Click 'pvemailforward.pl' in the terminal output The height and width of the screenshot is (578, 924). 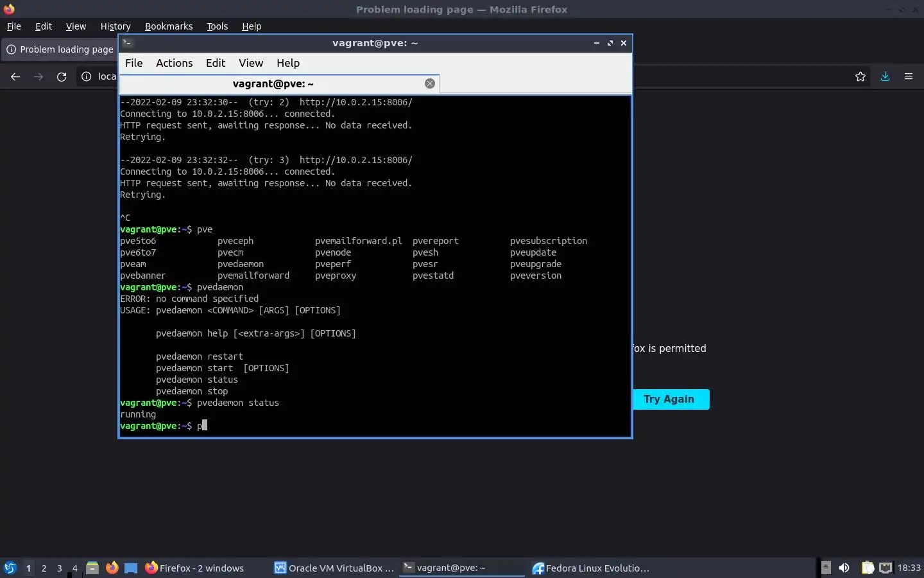pos(359,241)
